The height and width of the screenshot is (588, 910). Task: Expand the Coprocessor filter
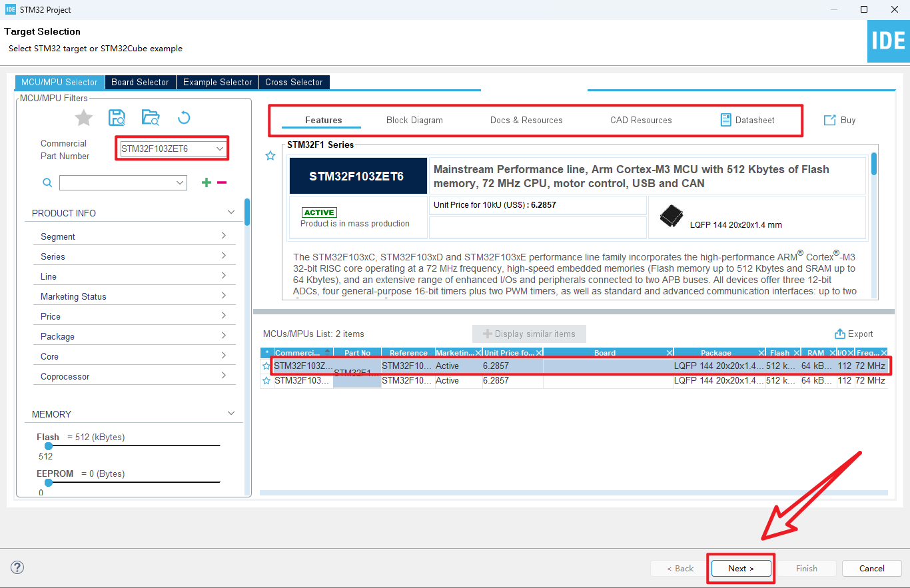pyautogui.click(x=223, y=376)
